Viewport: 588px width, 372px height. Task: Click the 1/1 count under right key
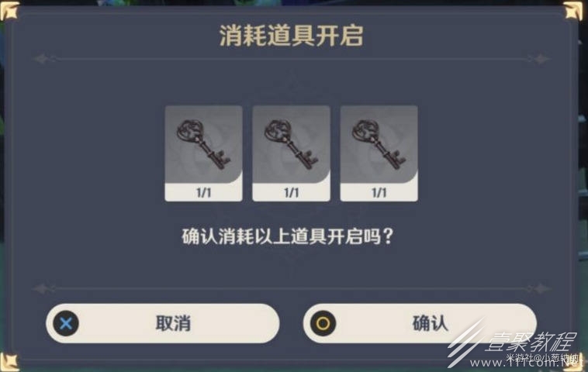[379, 193]
